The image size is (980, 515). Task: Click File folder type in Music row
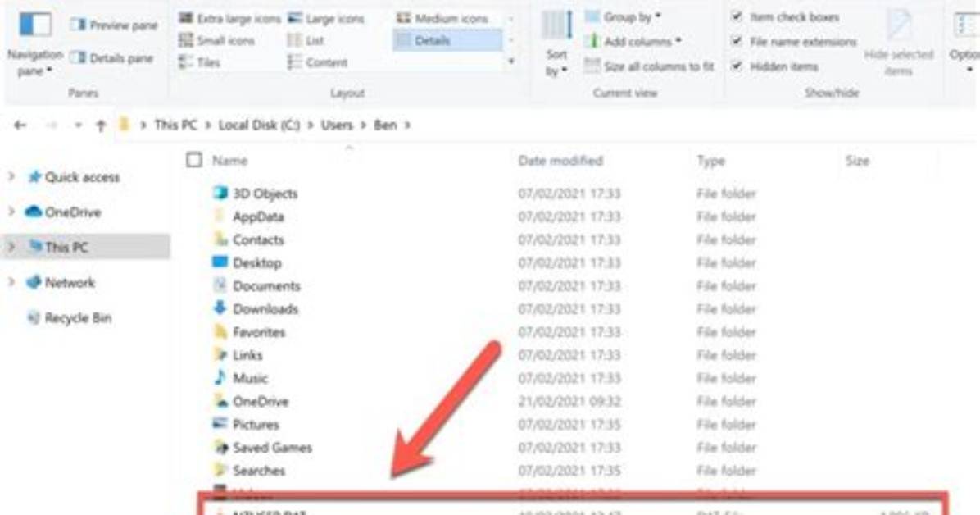[726, 379]
